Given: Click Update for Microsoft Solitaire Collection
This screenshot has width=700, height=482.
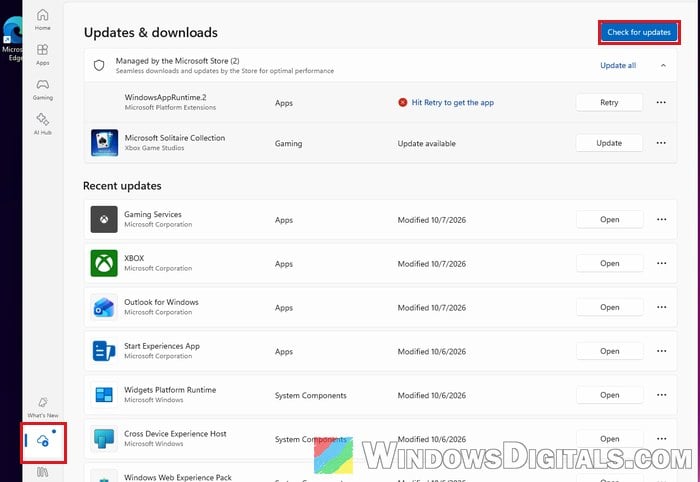Looking at the screenshot, I should (609, 143).
